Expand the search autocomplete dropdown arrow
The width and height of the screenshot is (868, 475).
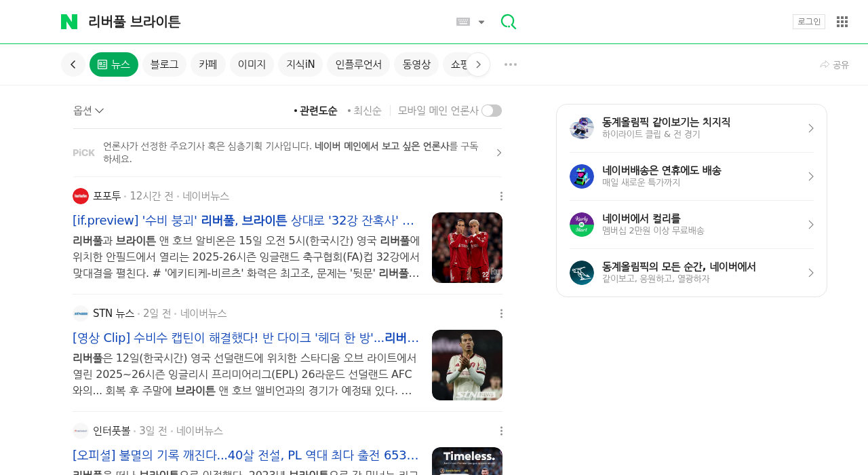(481, 22)
